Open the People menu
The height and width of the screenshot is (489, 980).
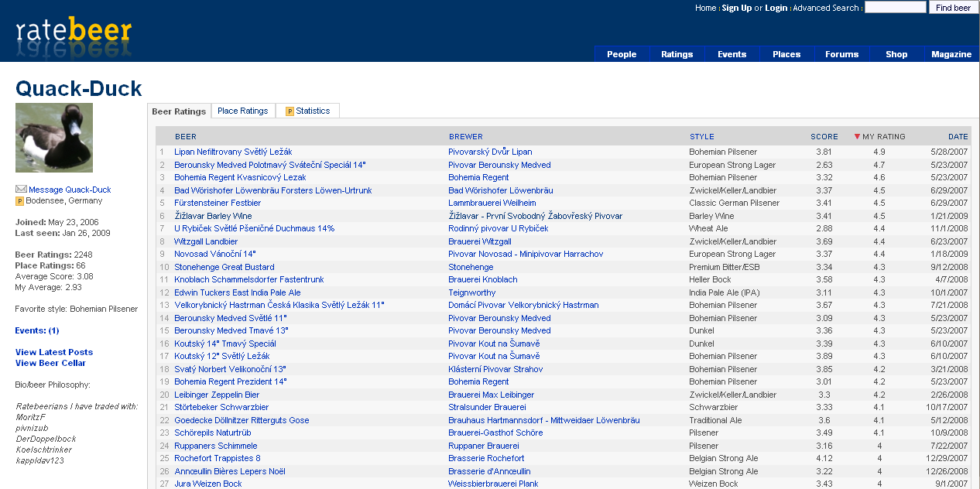click(622, 54)
